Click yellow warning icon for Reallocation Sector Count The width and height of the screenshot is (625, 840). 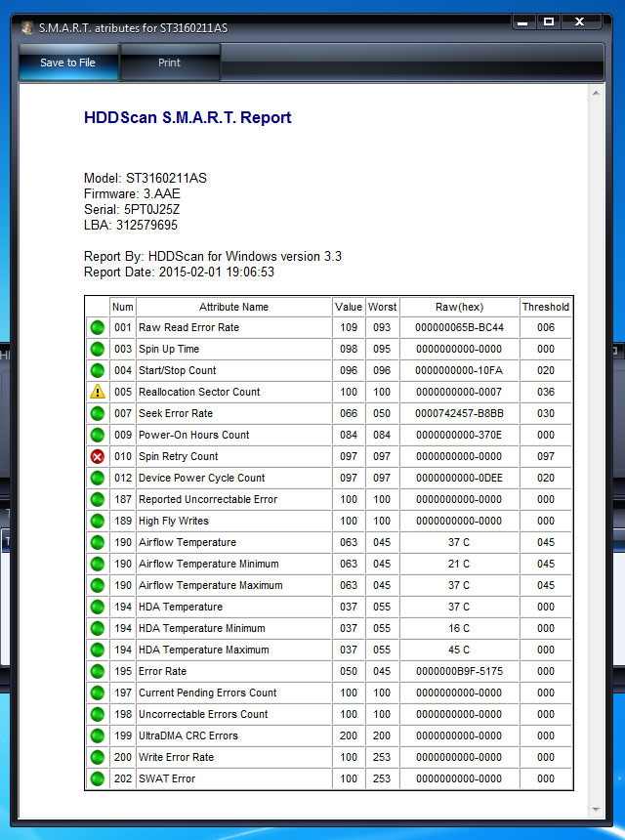point(98,392)
